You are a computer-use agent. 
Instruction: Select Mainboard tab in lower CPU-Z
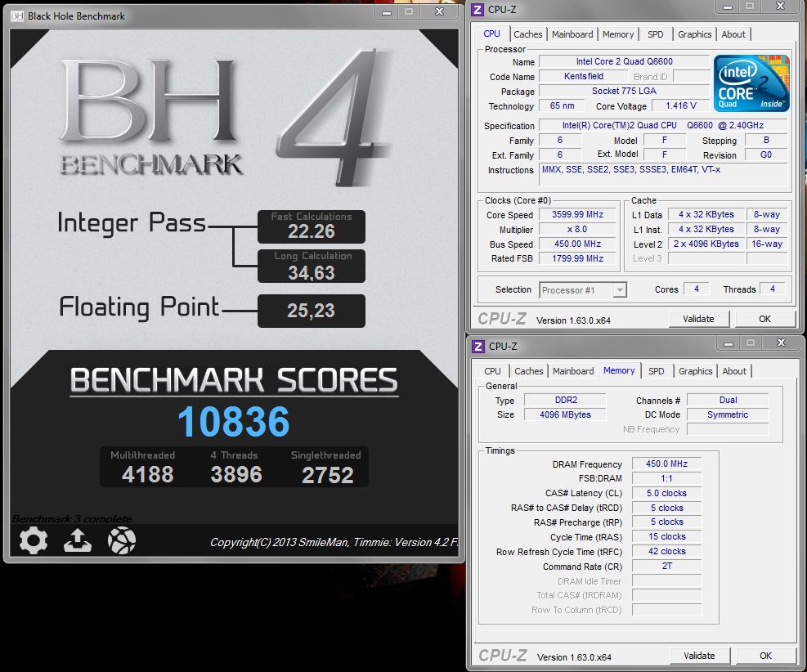coord(573,371)
